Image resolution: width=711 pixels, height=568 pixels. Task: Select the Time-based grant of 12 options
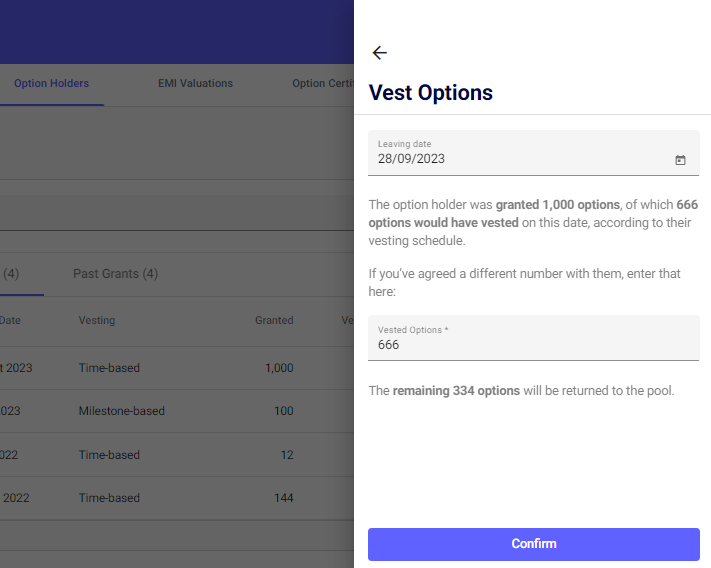point(177,455)
